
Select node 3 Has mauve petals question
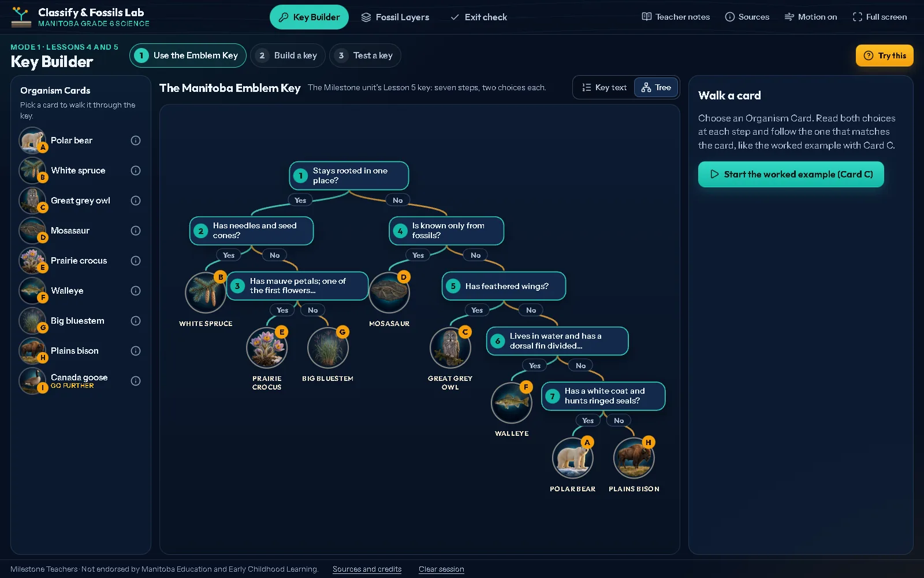tap(297, 286)
